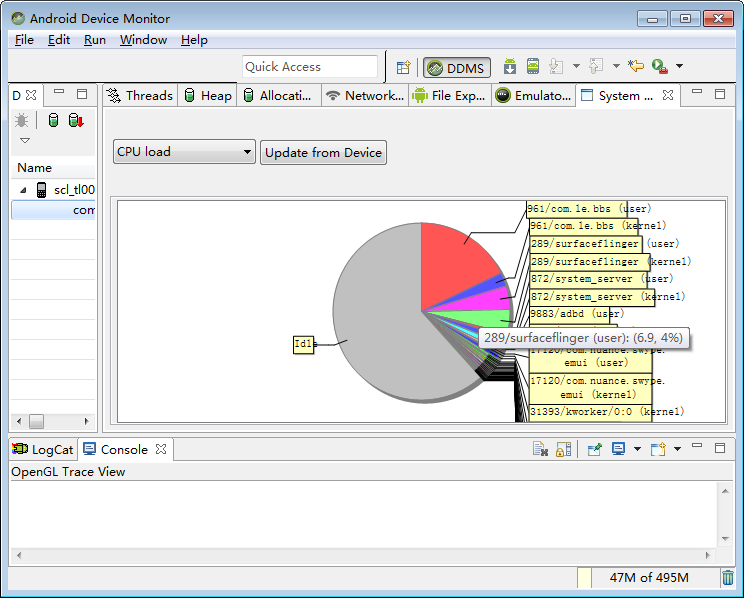Screen dimensions: 744x598
Task: Click the Open Console icon
Action: coord(658,449)
